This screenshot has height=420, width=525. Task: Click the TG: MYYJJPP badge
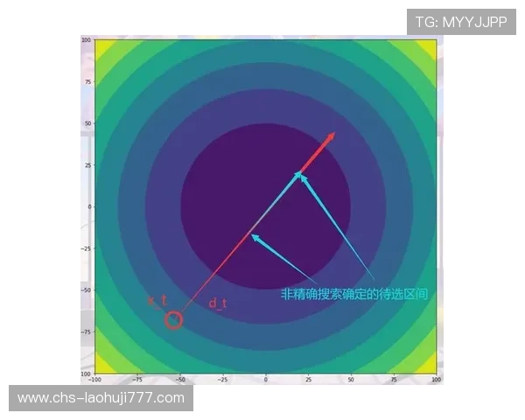point(460,21)
